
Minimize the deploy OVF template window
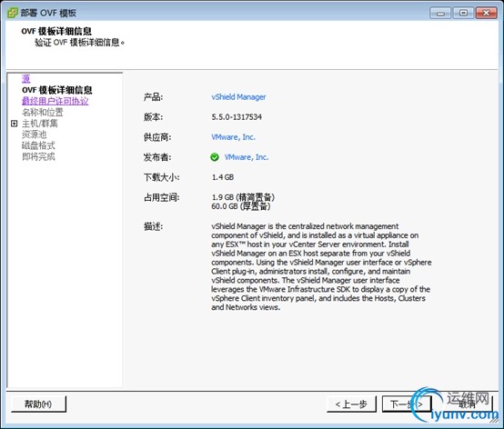(x=440, y=13)
